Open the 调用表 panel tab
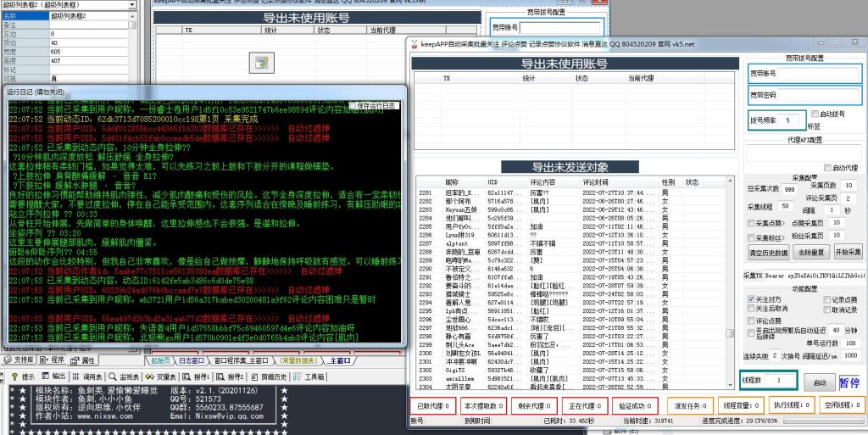The image size is (868, 435). (x=87, y=376)
